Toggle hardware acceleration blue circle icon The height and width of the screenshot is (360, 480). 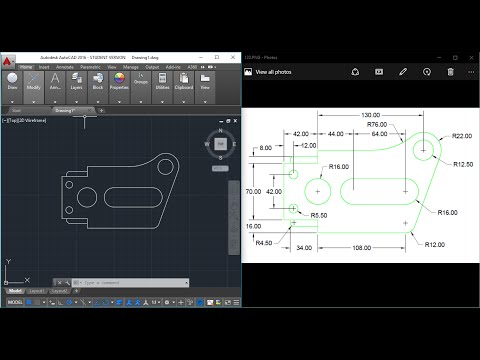(200, 302)
